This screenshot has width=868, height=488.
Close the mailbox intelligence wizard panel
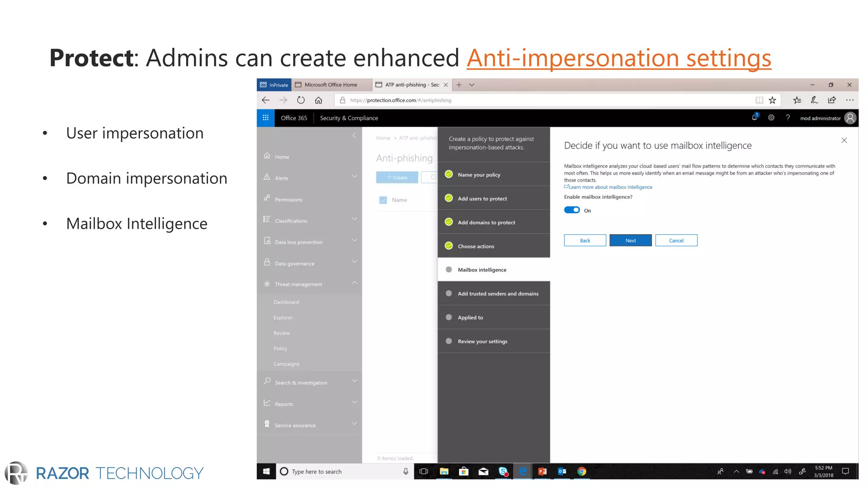pyautogui.click(x=844, y=140)
